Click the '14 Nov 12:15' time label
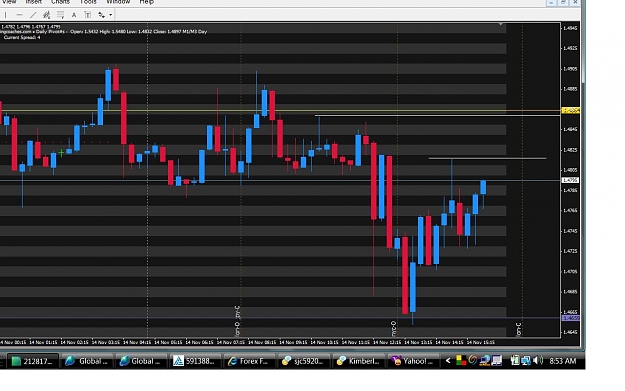The height and width of the screenshot is (391, 625). click(x=387, y=342)
